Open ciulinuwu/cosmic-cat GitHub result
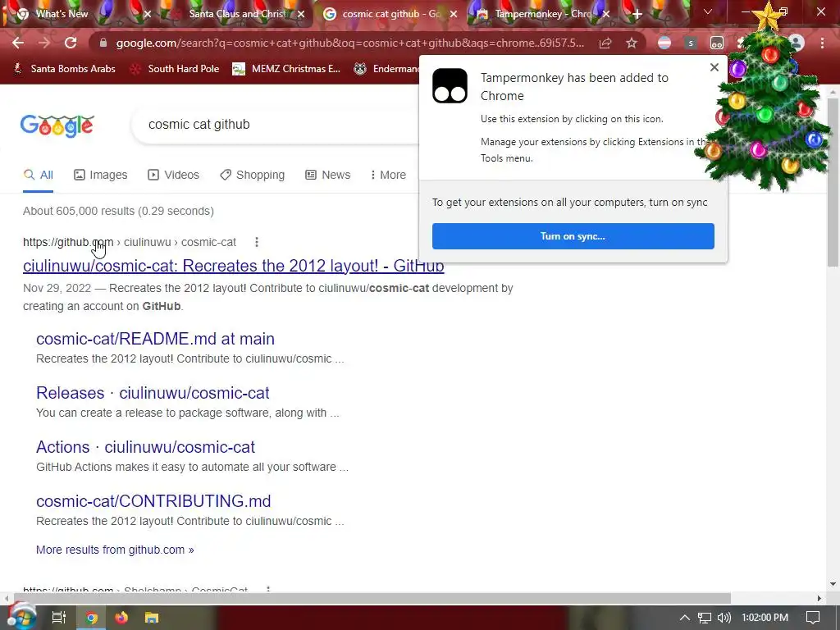 [234, 266]
